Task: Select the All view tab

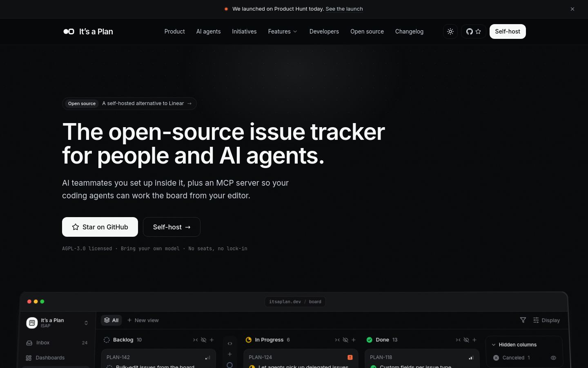Action: [x=111, y=320]
